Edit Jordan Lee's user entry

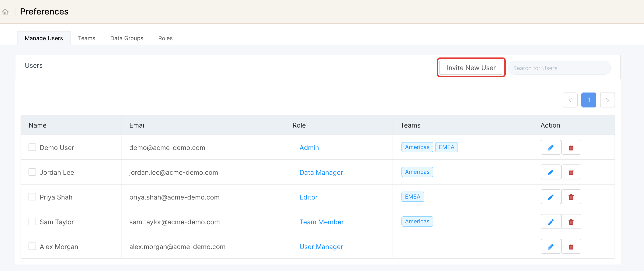pos(551,172)
